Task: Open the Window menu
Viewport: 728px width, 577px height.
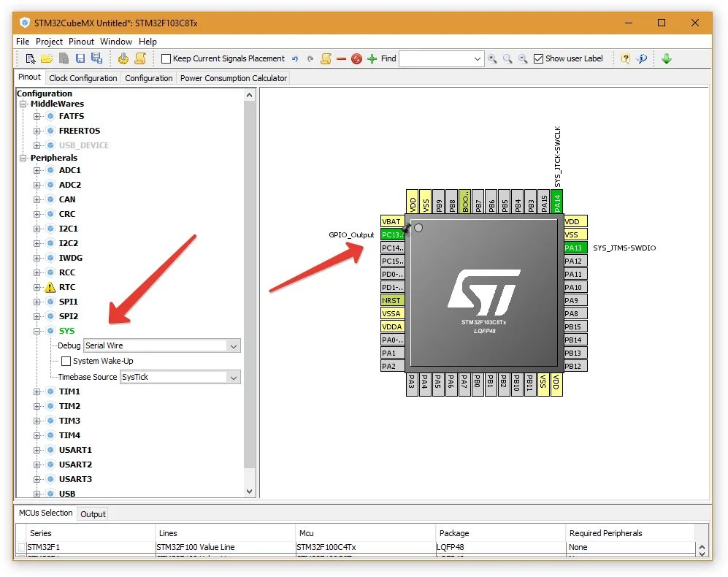Action: coord(116,42)
